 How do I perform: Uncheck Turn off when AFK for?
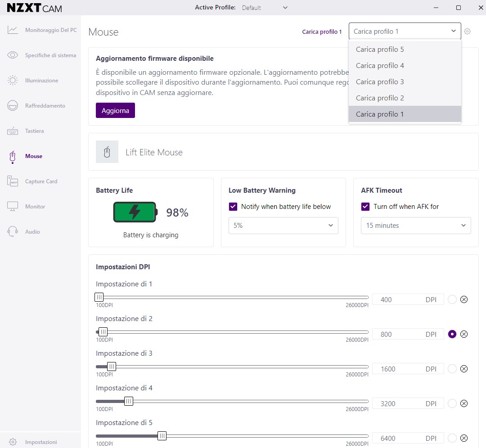(365, 207)
